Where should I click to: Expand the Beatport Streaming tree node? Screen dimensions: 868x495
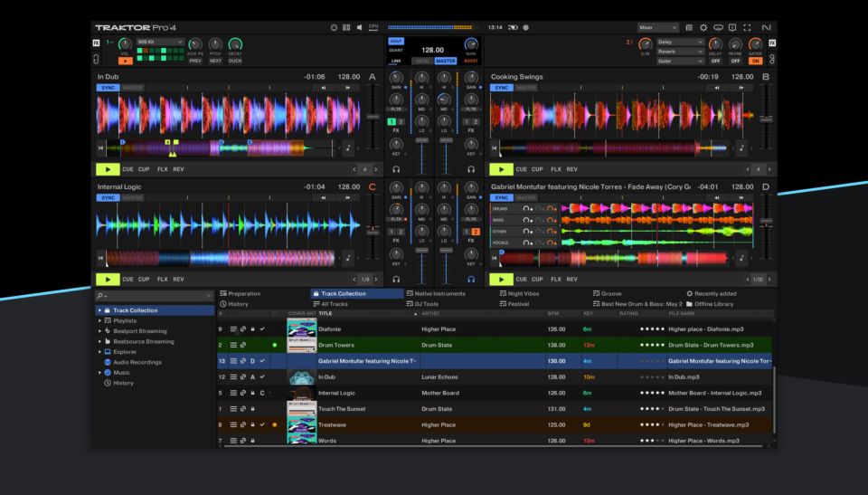pyautogui.click(x=99, y=331)
